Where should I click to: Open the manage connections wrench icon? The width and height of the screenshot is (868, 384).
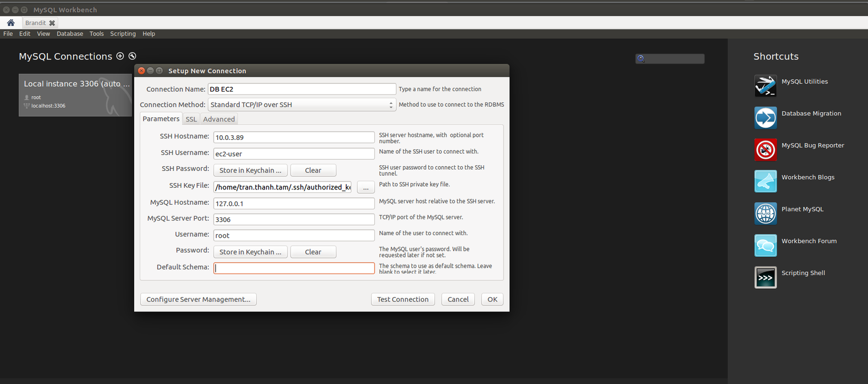tap(133, 56)
